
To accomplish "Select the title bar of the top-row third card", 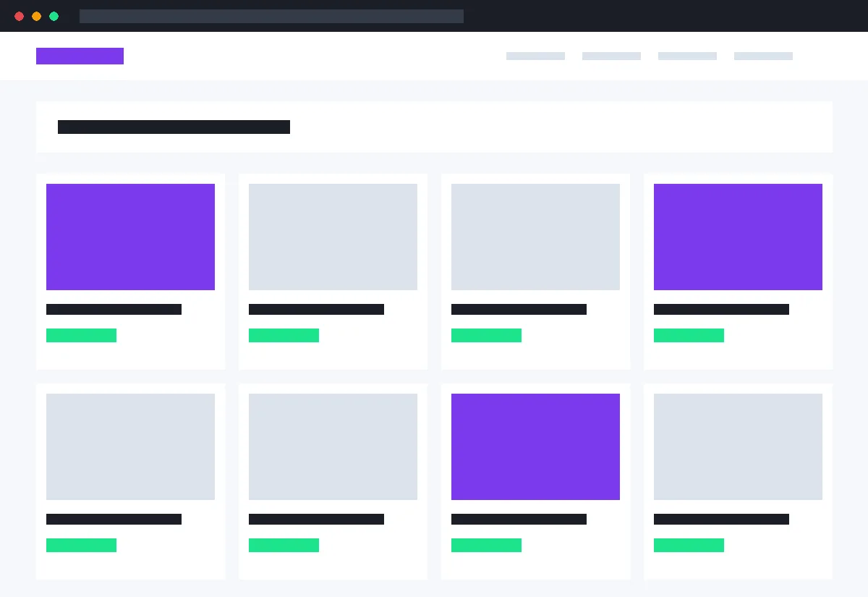I will [x=519, y=309].
